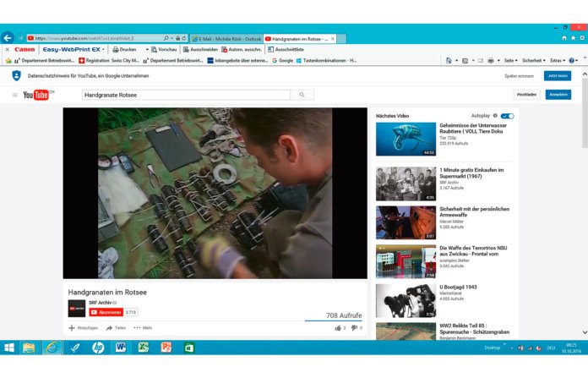Click the blue Anmelden button
This screenshot has width=588, height=378.
pos(558,95)
